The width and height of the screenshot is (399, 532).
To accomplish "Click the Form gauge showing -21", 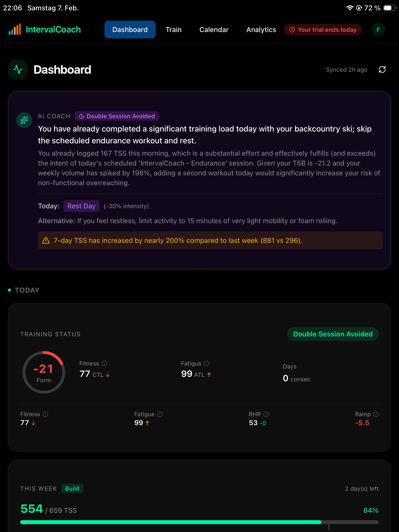I will pyautogui.click(x=44, y=372).
